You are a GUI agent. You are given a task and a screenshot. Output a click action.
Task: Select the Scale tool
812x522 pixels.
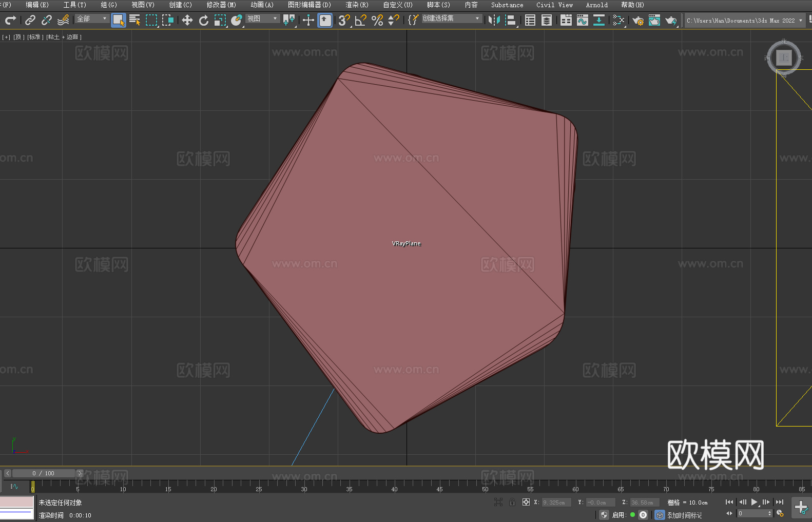pos(220,20)
